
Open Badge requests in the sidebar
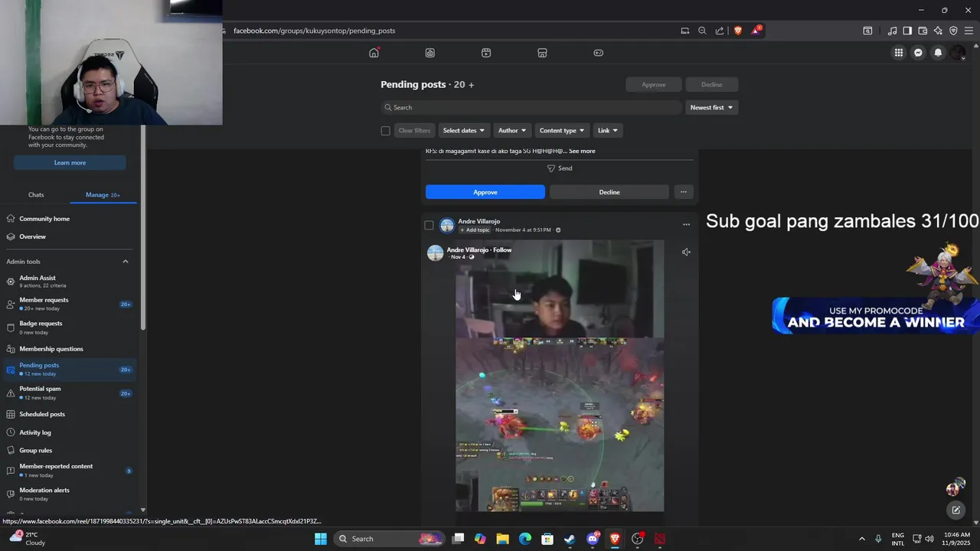pos(70,328)
